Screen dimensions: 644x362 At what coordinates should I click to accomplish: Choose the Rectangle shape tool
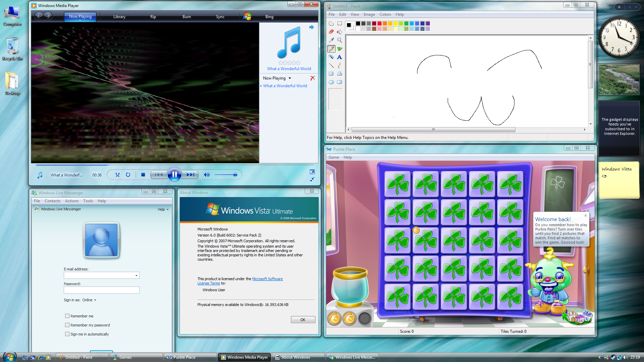331,74
